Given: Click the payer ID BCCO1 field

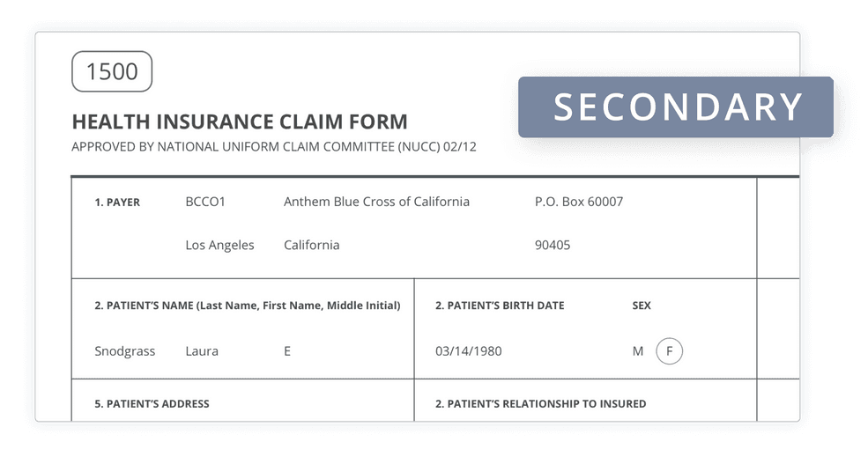Looking at the screenshot, I should point(205,202).
